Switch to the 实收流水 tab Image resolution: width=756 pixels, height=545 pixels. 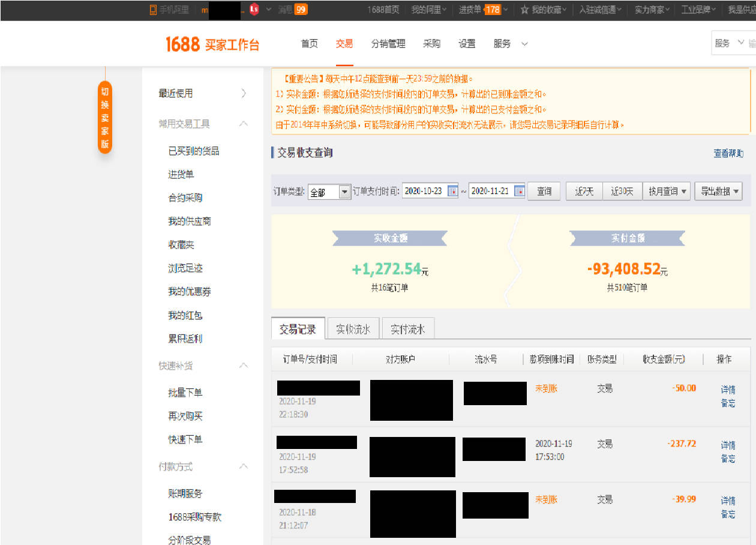coord(353,328)
